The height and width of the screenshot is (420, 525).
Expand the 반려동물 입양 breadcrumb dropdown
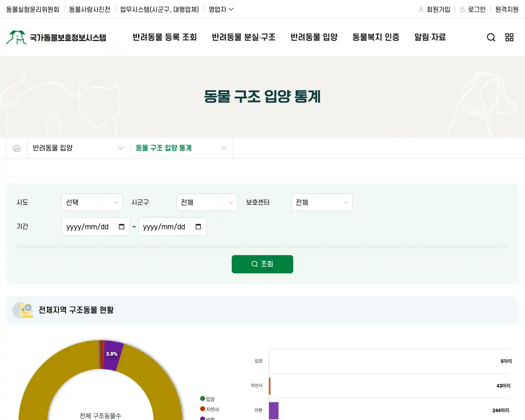78,148
